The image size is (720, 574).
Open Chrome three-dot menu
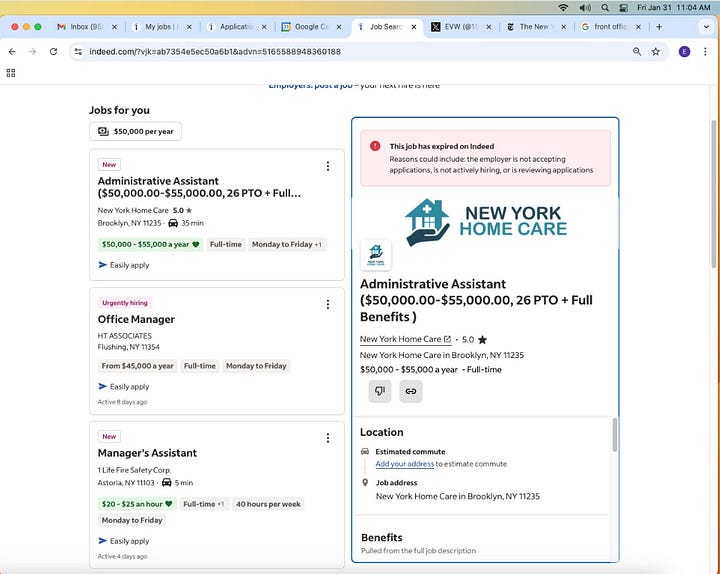coord(705,51)
